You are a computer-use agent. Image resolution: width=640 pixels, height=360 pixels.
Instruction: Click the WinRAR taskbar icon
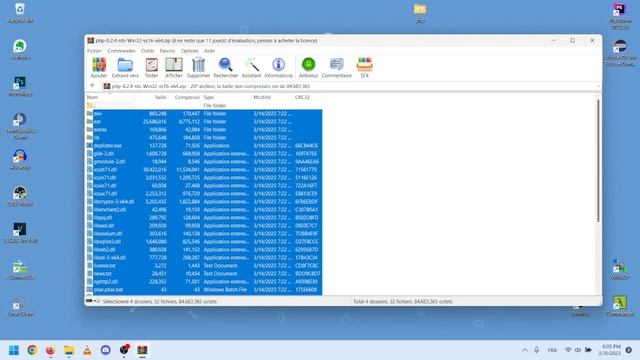click(142, 350)
